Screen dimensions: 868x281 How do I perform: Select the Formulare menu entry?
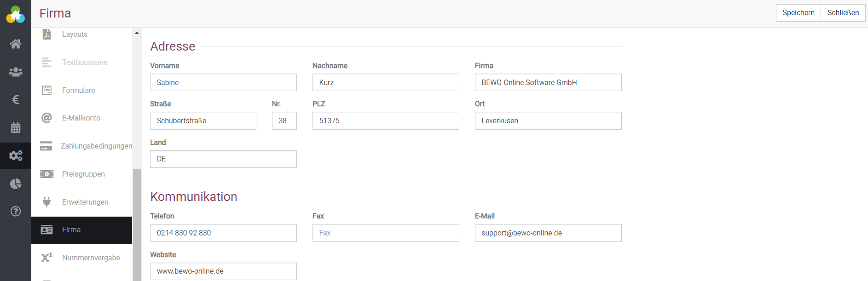click(79, 91)
